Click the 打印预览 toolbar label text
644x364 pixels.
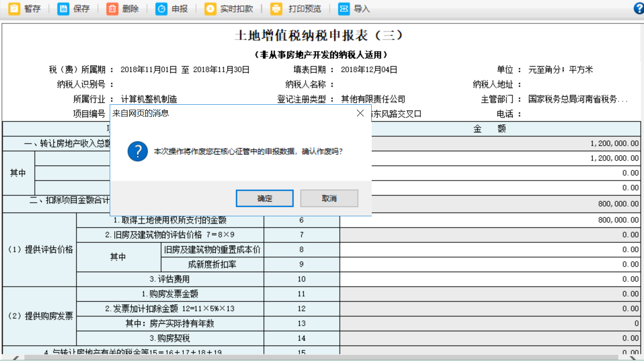click(305, 9)
